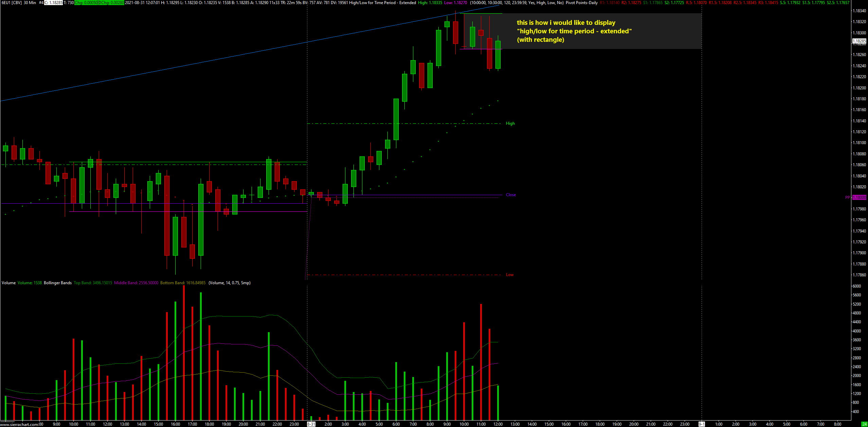
Task: Click the 30 Min timeframe label
Action: 30,3
